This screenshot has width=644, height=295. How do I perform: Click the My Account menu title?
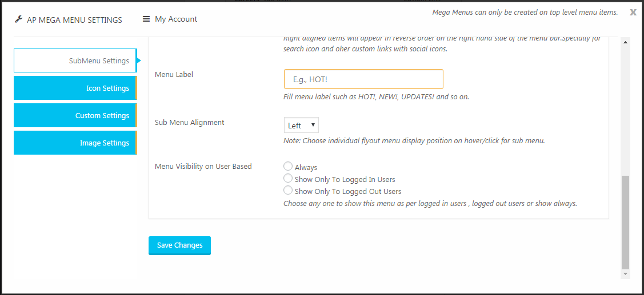(x=176, y=19)
